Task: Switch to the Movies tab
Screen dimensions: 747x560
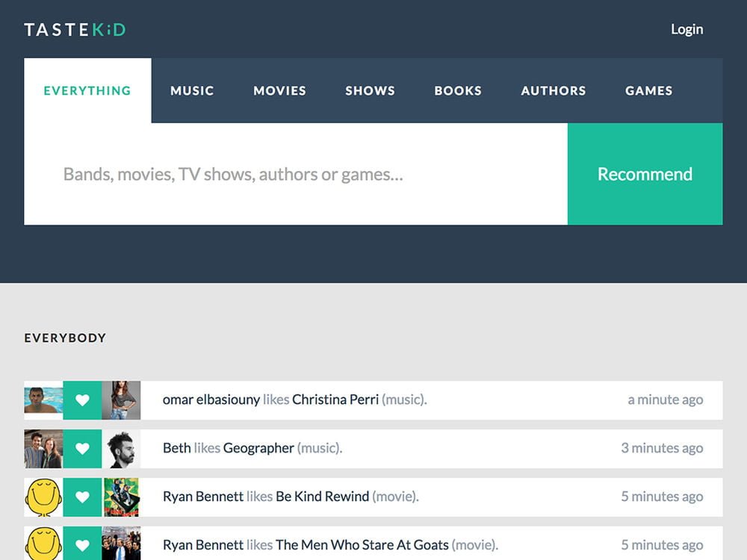Action: pyautogui.click(x=279, y=90)
